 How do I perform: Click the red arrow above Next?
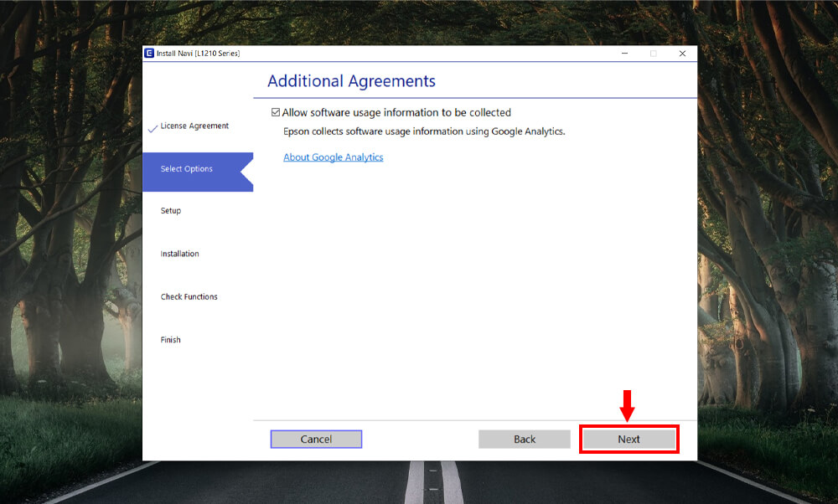[x=627, y=406]
